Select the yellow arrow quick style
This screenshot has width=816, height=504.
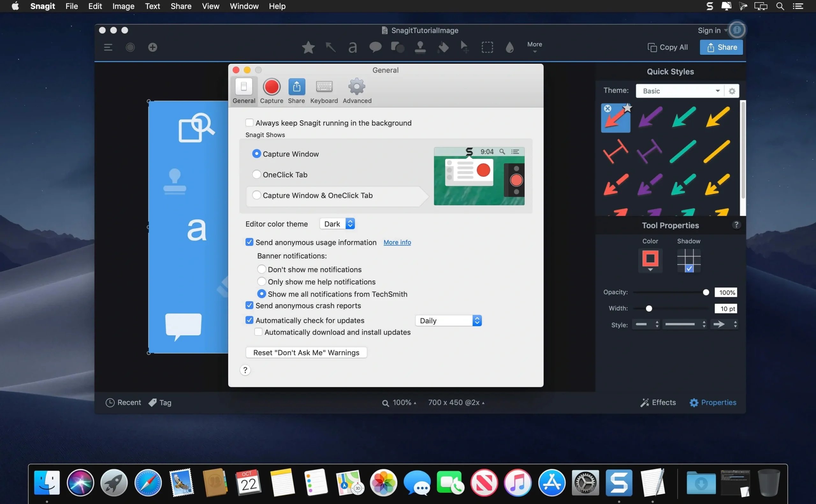pos(718,117)
